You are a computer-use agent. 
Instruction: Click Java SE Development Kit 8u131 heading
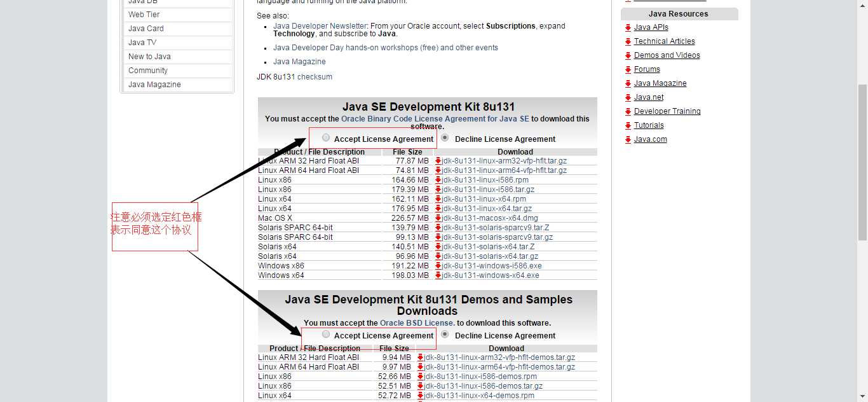[428, 107]
